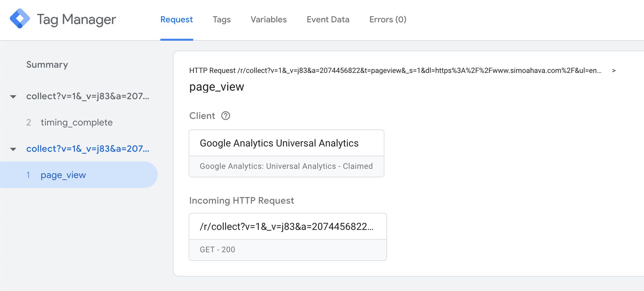
Task: Open the Request tab
Action: 176,20
